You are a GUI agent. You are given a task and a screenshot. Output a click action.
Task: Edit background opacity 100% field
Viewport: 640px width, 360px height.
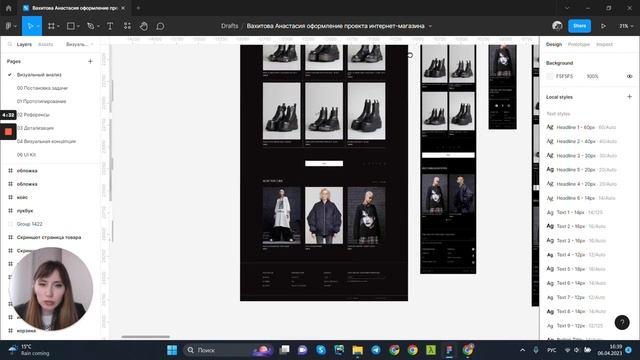(x=592, y=76)
